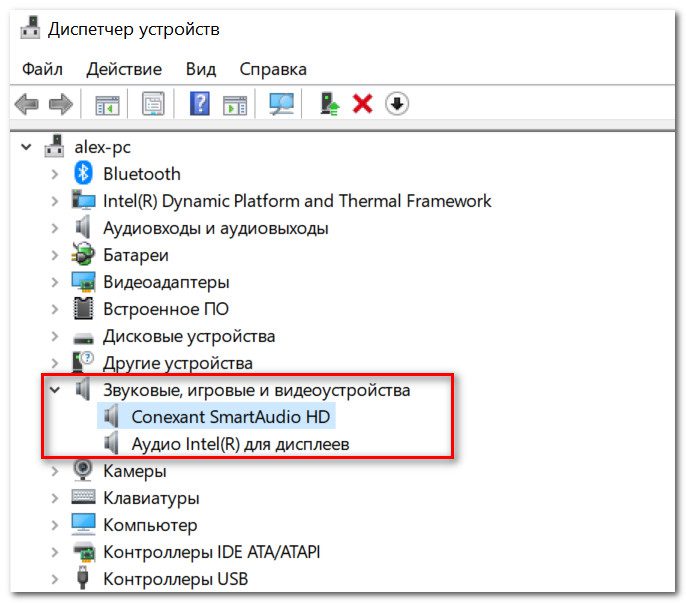686x603 pixels.
Task: Open the Properties toolbar icon
Action: 154,104
